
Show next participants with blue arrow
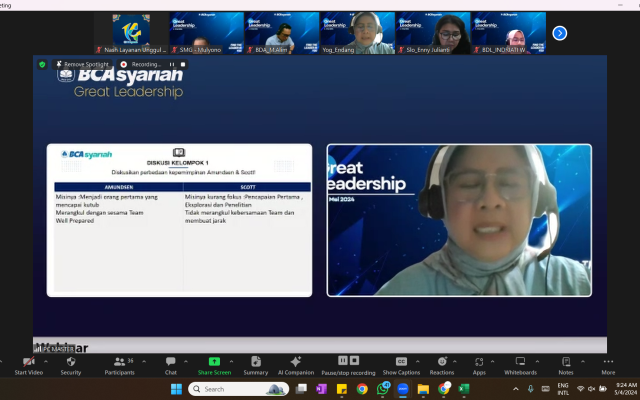coord(560,33)
